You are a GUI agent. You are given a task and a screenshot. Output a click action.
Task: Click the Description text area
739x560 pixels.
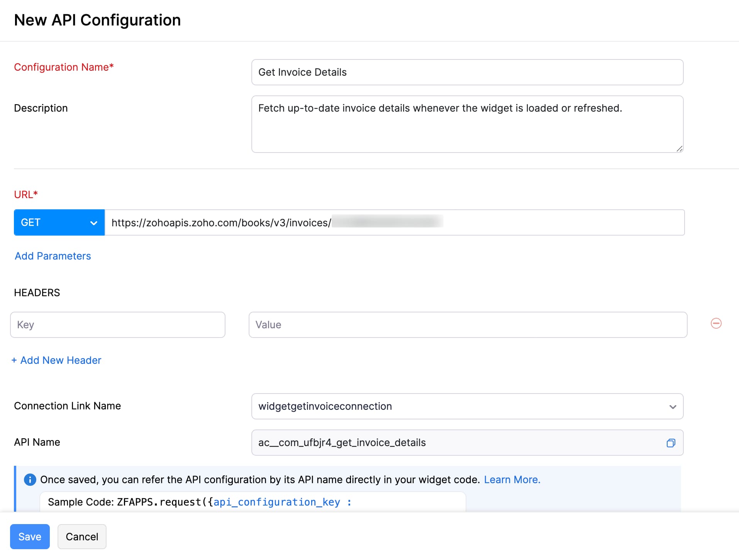[467, 124]
